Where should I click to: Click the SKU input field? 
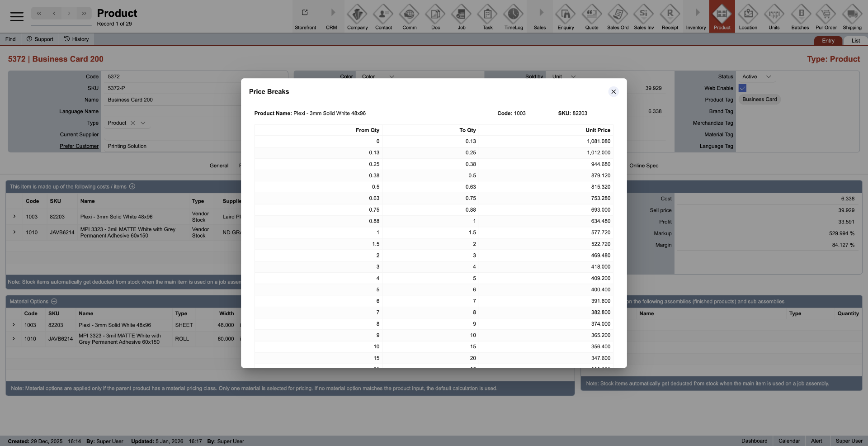tap(172, 88)
